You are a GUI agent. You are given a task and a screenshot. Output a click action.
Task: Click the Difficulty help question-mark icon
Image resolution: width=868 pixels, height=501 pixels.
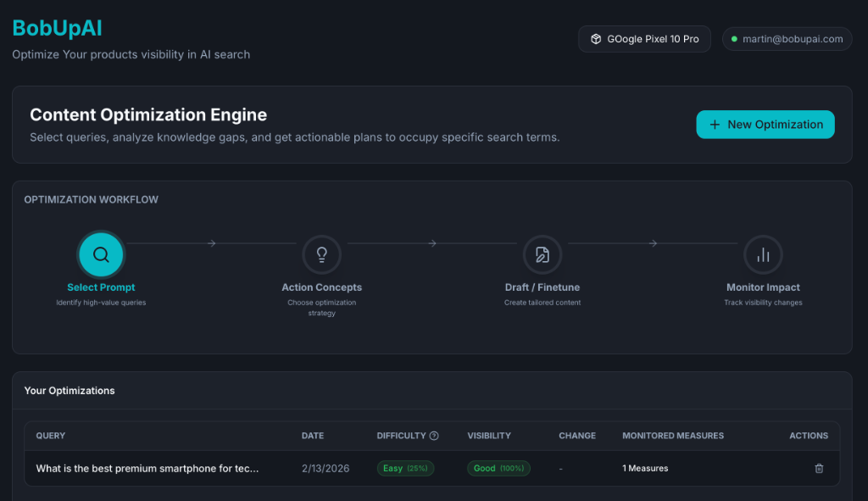(433, 435)
